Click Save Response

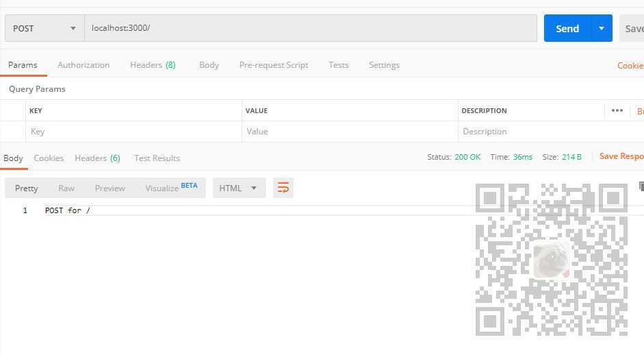point(621,156)
